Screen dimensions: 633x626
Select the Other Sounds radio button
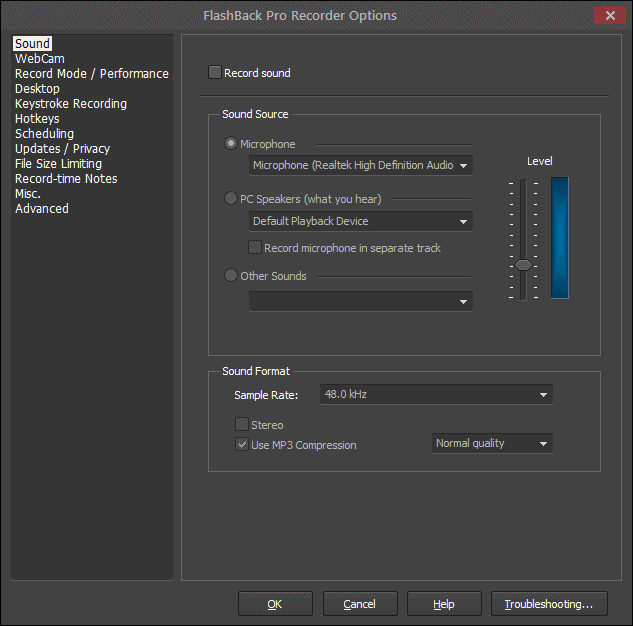(x=231, y=275)
